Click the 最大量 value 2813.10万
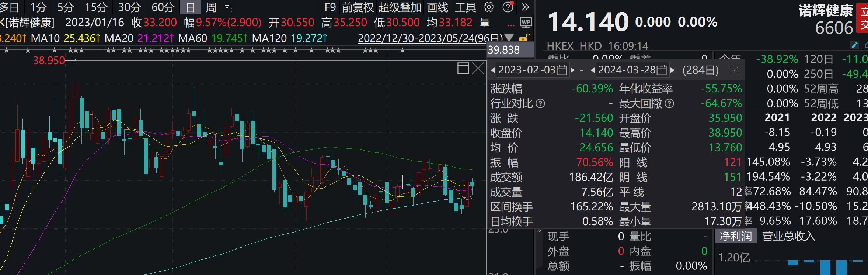The image size is (868, 275). tap(717, 207)
